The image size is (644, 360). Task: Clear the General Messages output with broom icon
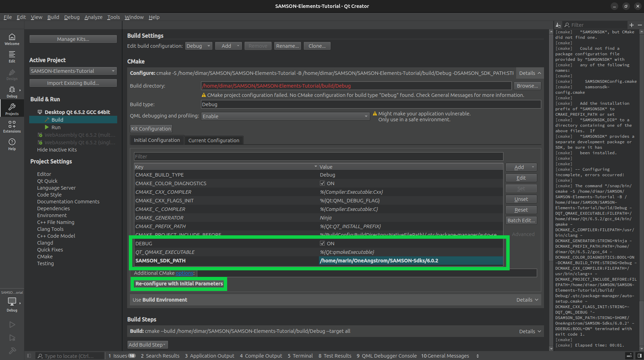[558, 25]
